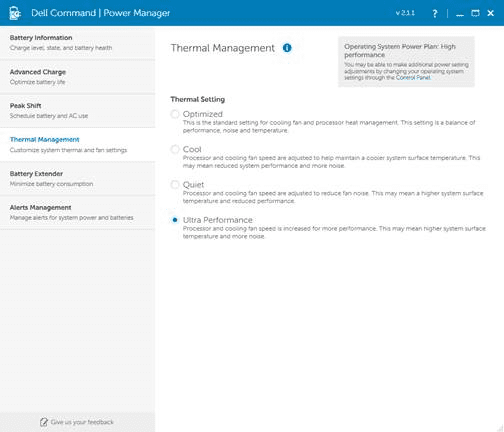Select the Quiet thermal setting

175,185
